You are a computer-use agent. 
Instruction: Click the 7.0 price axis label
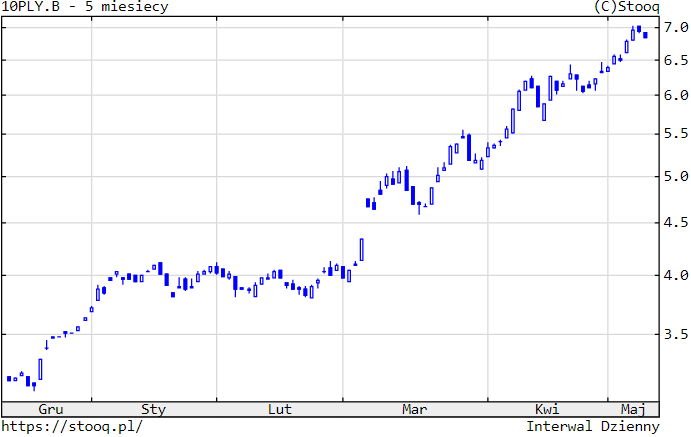click(675, 26)
